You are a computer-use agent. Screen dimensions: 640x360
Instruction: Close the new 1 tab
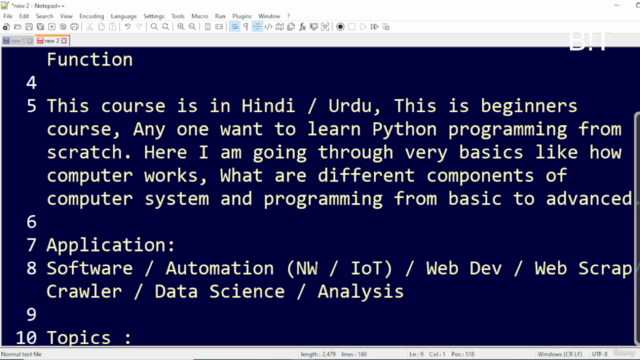30,41
